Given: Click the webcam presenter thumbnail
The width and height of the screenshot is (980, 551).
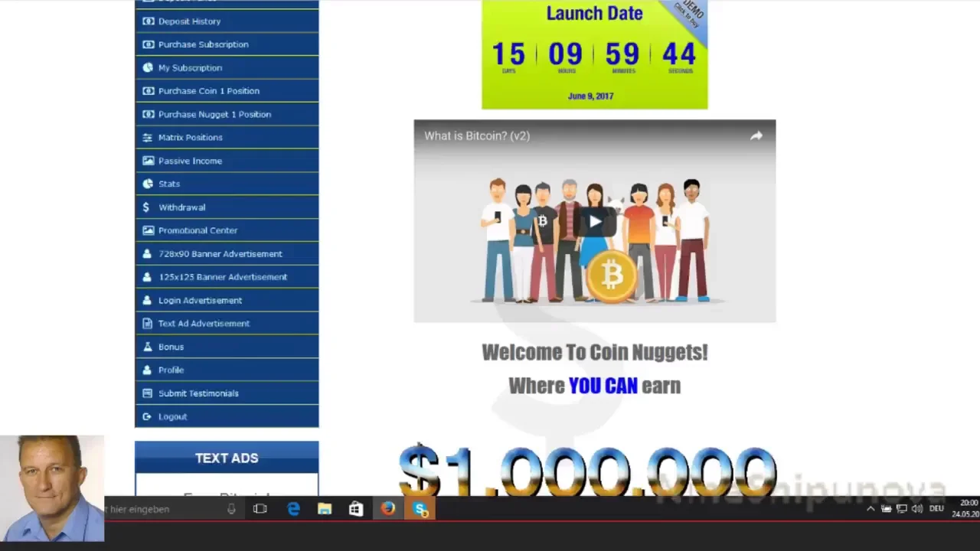Looking at the screenshot, I should (52, 488).
